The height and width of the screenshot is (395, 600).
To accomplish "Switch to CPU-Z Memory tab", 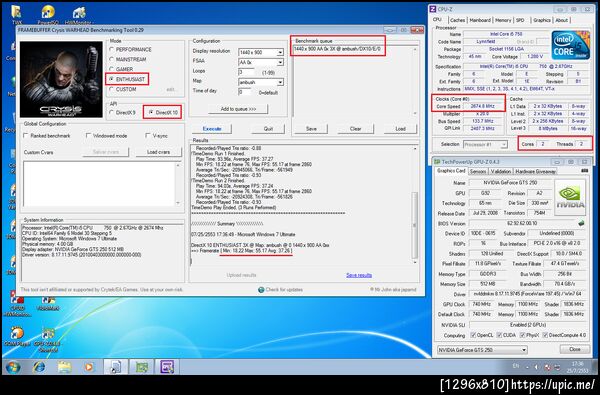I will 503,20.
